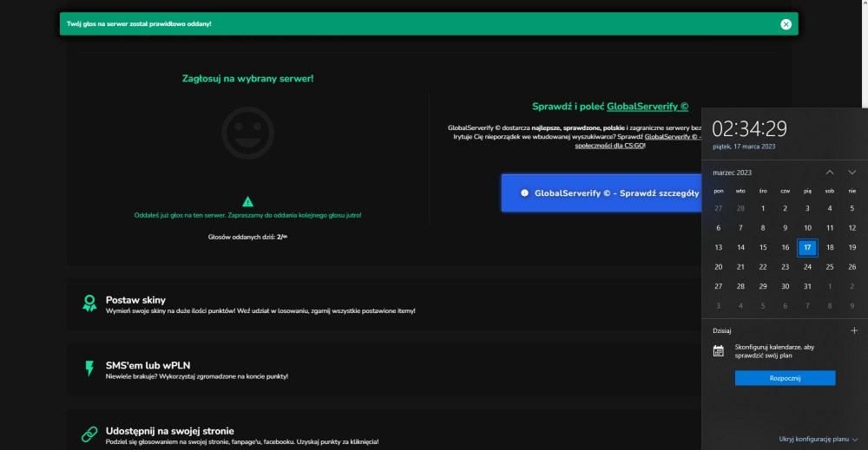The image size is (868, 450).
Task: Select day 30 in the calendar
Action: coord(785,286)
